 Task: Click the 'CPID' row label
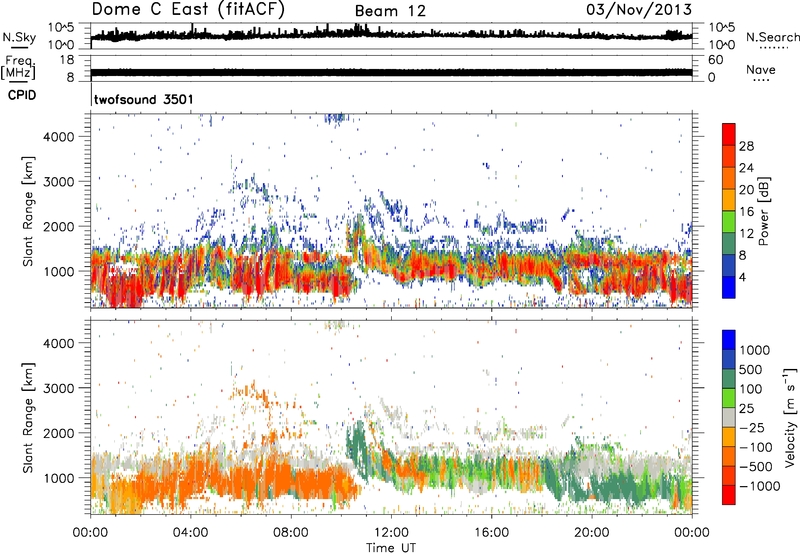click(22, 95)
